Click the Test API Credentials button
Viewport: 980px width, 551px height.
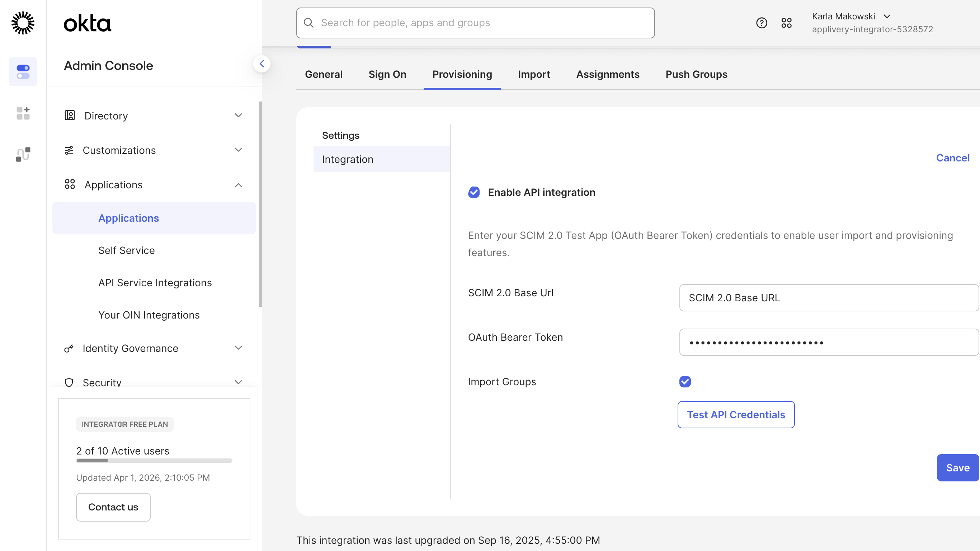point(735,414)
